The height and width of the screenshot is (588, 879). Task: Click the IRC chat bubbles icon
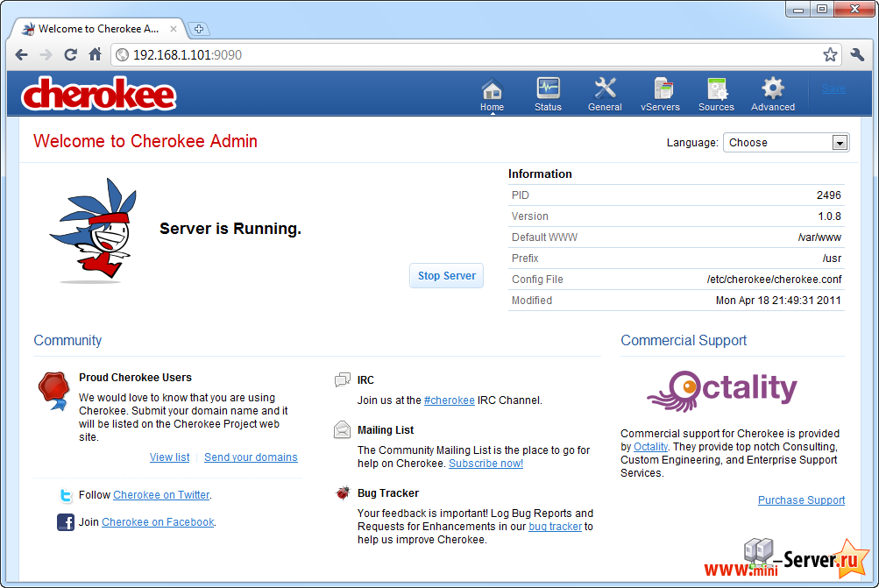tap(342, 380)
